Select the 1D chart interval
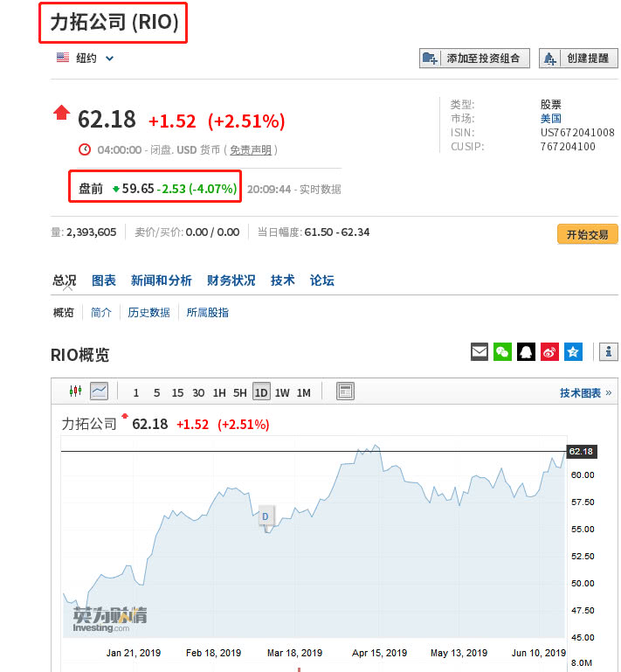Screen dimensions: 621x672 click(261, 392)
